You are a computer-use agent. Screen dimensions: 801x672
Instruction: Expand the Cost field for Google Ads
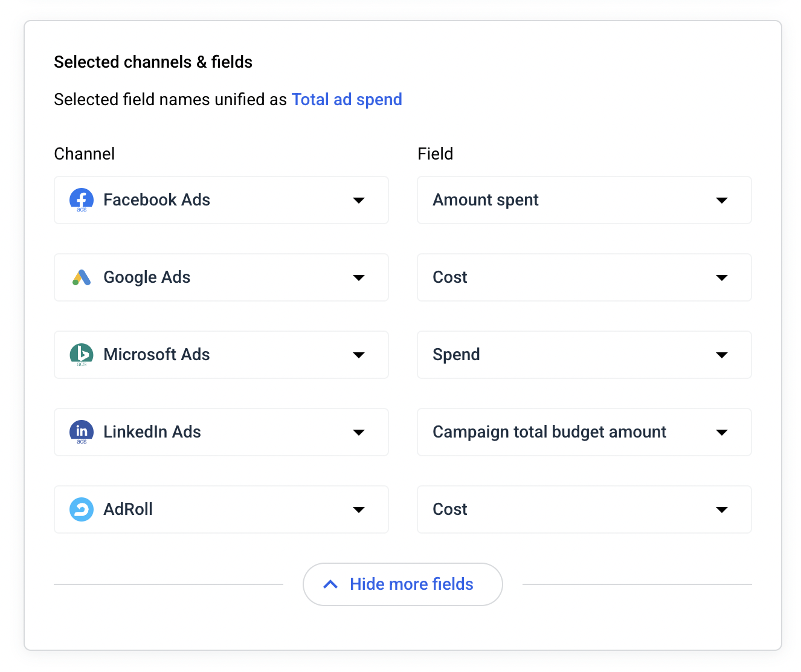coord(721,277)
